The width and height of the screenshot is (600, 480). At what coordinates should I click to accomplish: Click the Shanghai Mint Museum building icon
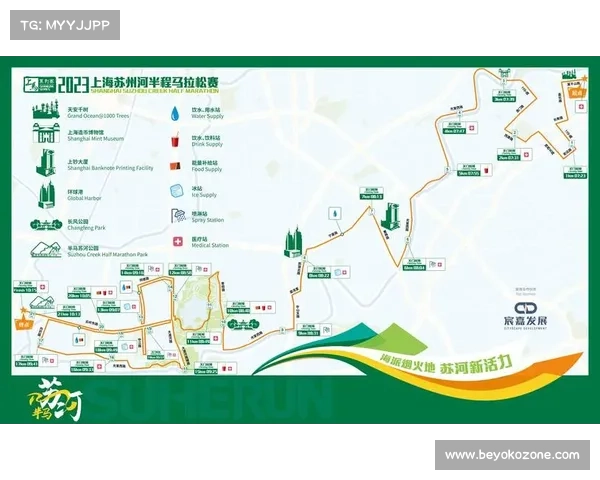coord(47,134)
